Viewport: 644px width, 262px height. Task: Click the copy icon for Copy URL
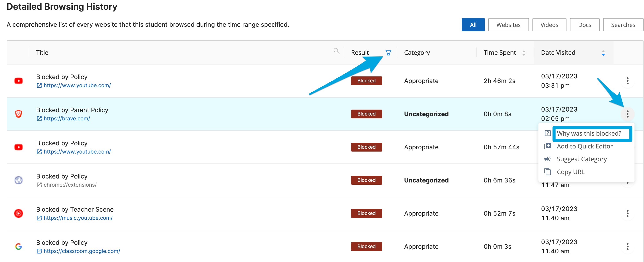[x=547, y=172]
